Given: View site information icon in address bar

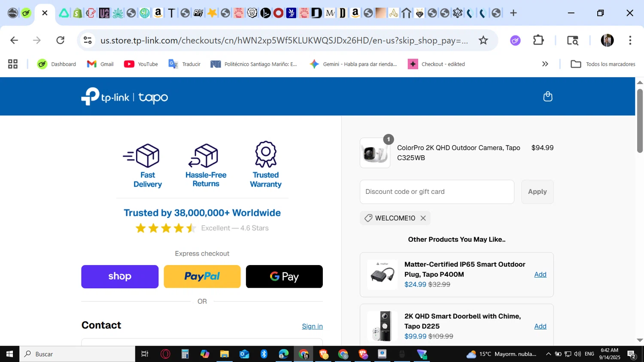Looking at the screenshot, I should click(88, 40).
